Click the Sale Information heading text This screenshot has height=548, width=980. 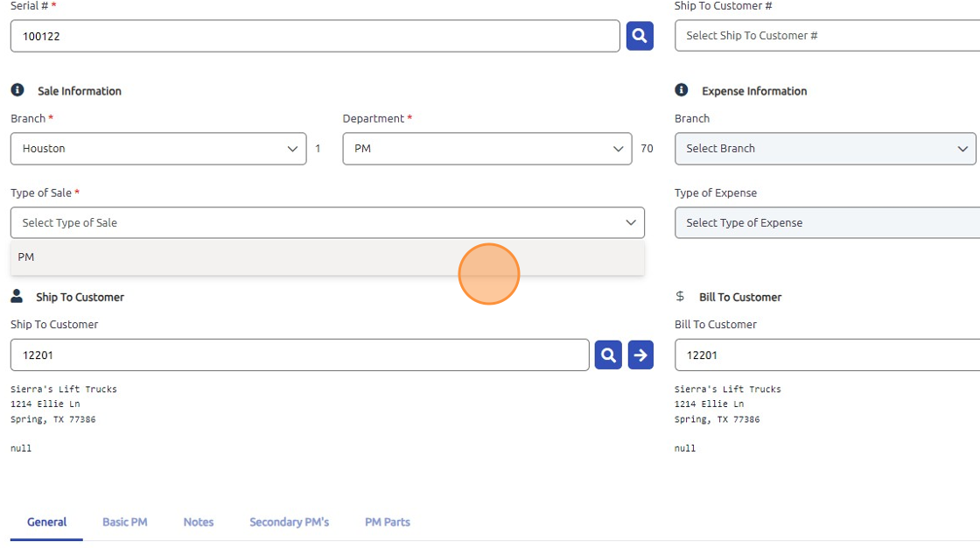coord(80,91)
